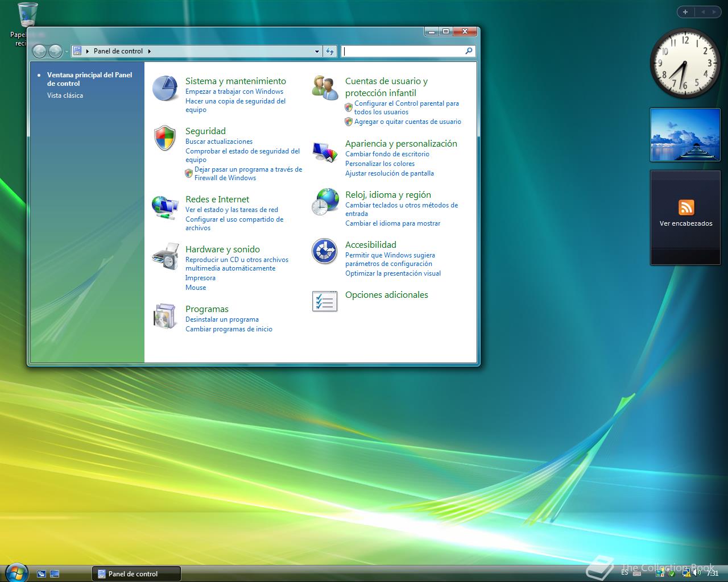The width and height of the screenshot is (728, 582).
Task: Click Panel de control breadcrumb in address bar
Action: click(x=118, y=51)
